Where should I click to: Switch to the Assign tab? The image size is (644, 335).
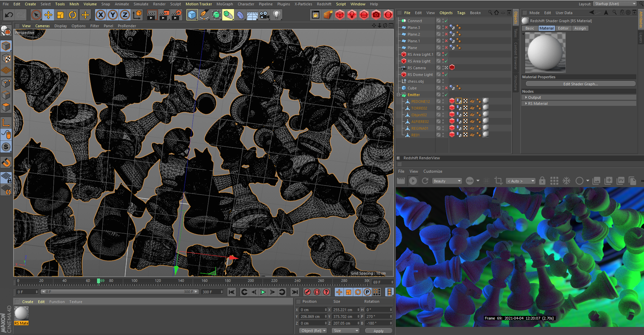[580, 28]
